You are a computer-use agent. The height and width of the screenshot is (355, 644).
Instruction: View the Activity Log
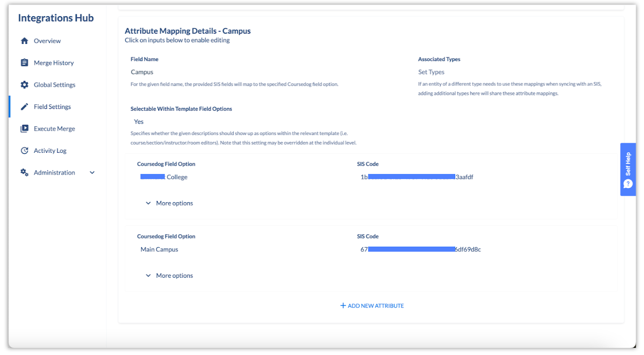pyautogui.click(x=50, y=151)
